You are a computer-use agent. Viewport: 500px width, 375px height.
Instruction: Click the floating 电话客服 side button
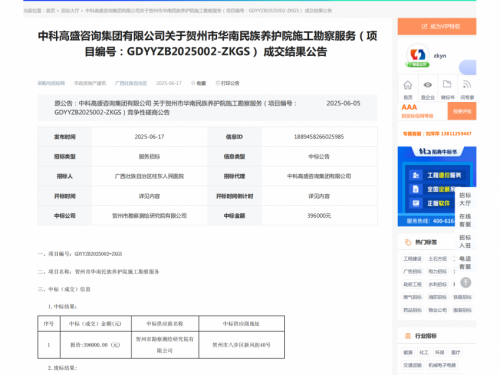(465, 263)
